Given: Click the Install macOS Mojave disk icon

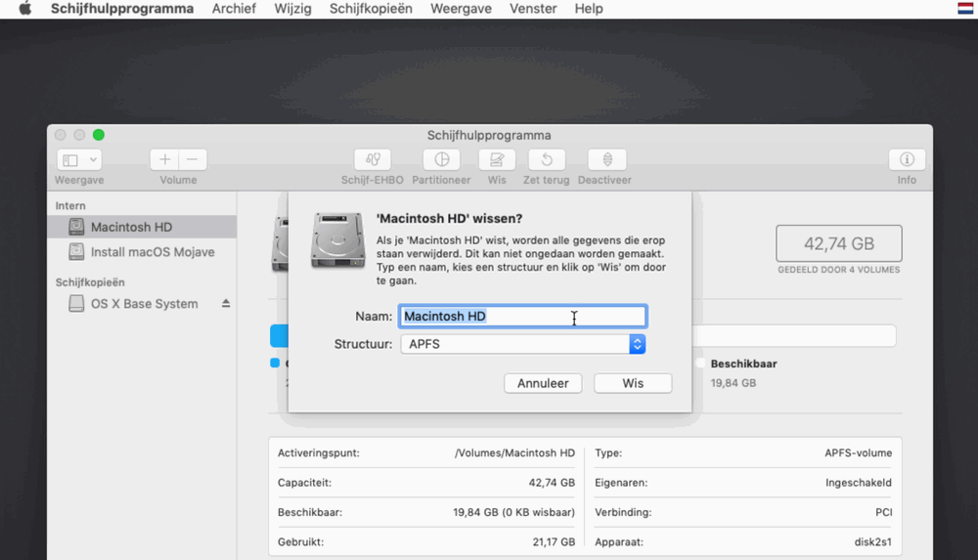Looking at the screenshot, I should coord(76,252).
